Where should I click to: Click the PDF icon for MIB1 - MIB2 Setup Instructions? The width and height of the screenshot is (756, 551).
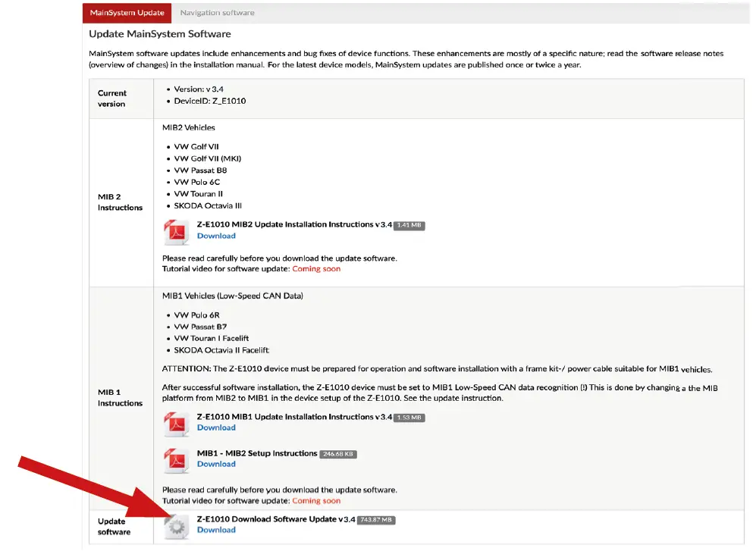pyautogui.click(x=177, y=460)
